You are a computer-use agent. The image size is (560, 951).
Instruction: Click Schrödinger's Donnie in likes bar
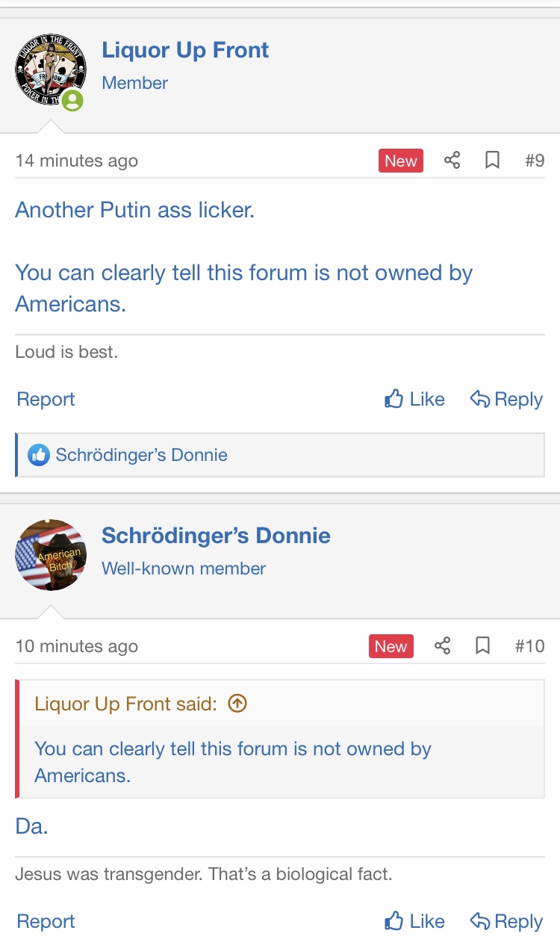(x=142, y=455)
